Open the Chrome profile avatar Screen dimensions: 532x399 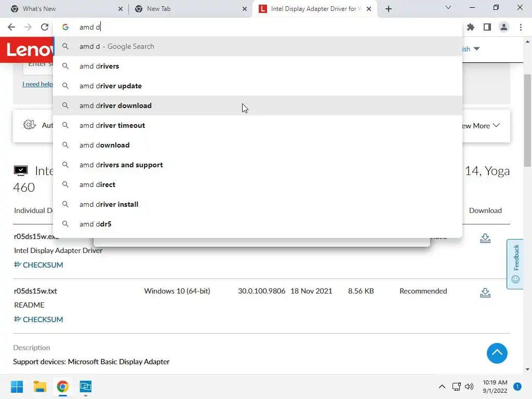click(x=504, y=27)
